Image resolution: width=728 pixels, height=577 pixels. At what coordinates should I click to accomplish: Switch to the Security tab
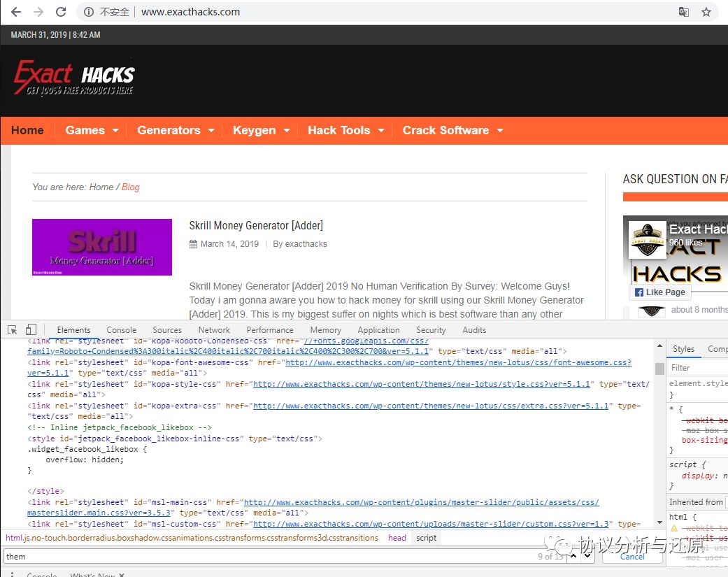431,330
